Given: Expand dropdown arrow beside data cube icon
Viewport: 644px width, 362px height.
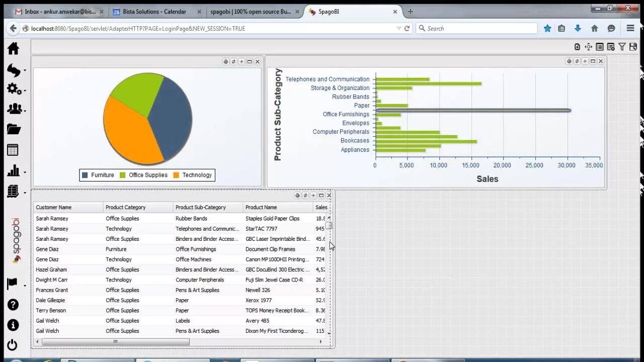Looking at the screenshot, I should (x=25, y=193).
